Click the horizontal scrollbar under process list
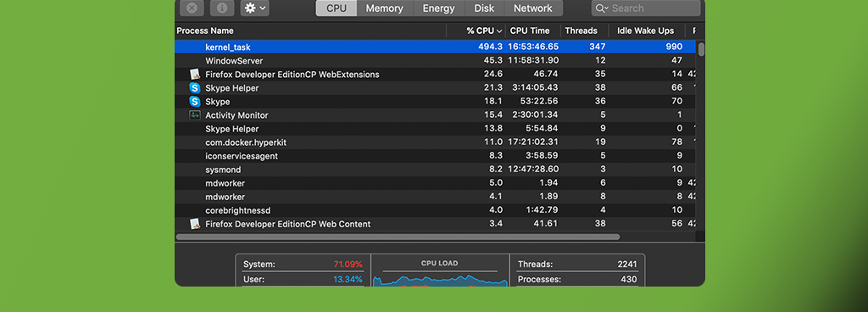Image resolution: width=868 pixels, height=312 pixels. 398,237
